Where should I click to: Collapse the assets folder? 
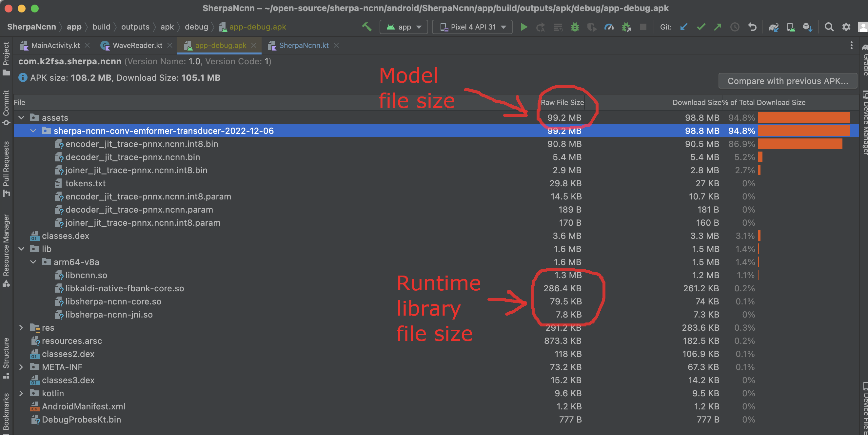22,118
